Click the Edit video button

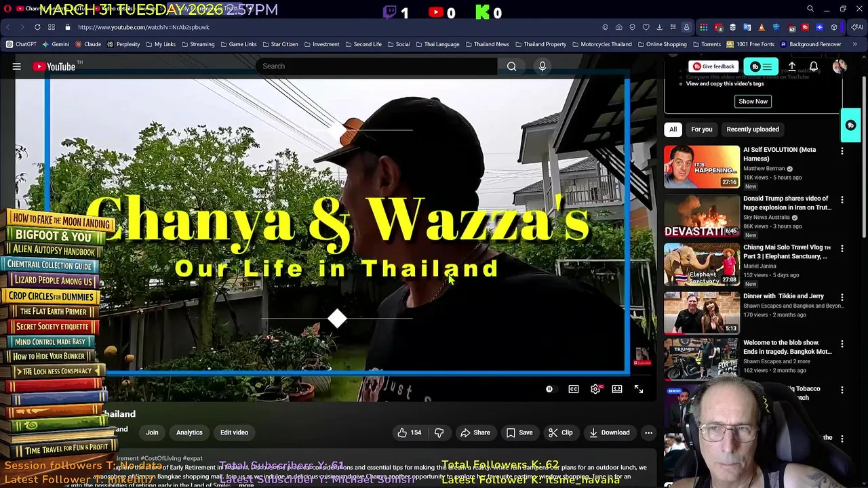pos(234,432)
